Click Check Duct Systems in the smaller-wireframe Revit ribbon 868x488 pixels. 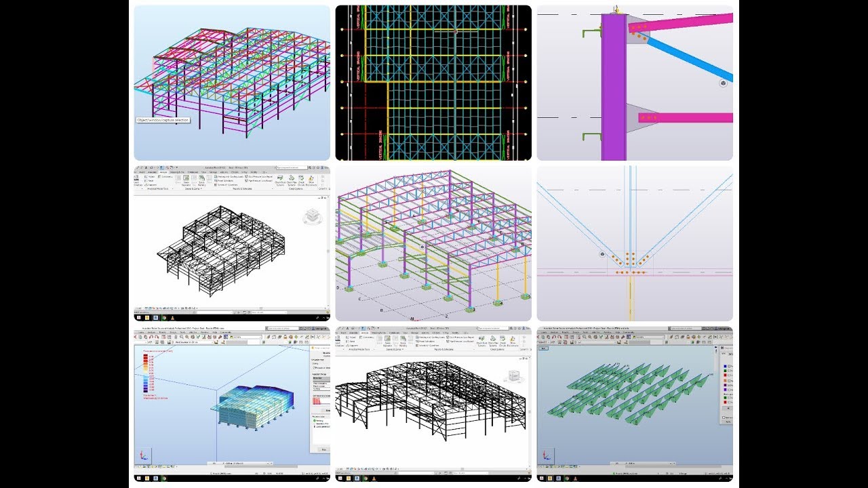coord(279,181)
